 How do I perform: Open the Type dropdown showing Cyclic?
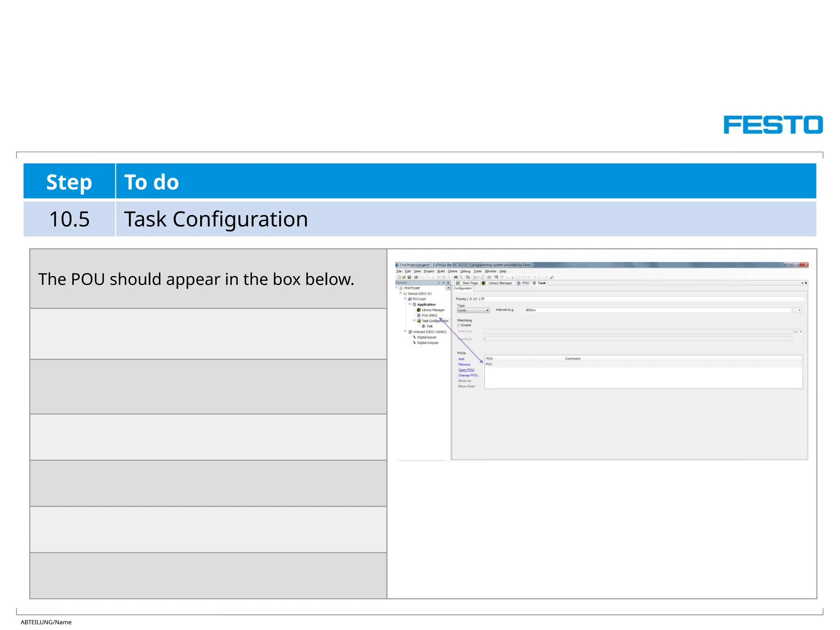pos(473,310)
